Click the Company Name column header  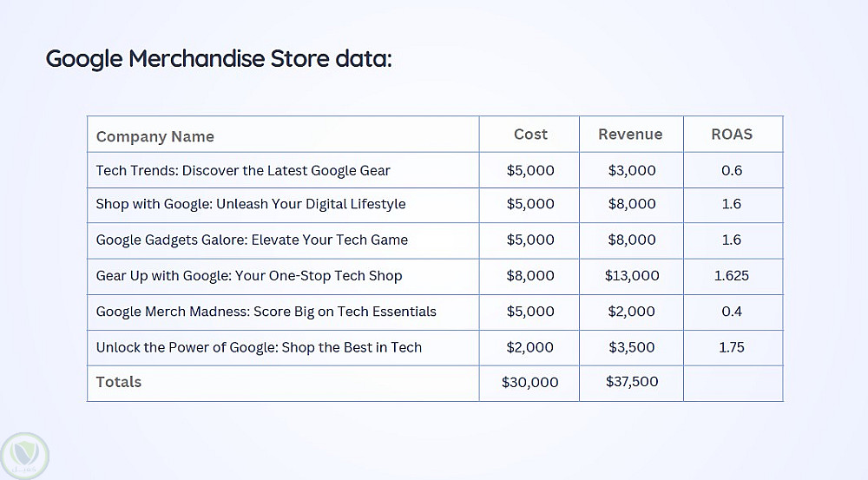click(x=155, y=136)
